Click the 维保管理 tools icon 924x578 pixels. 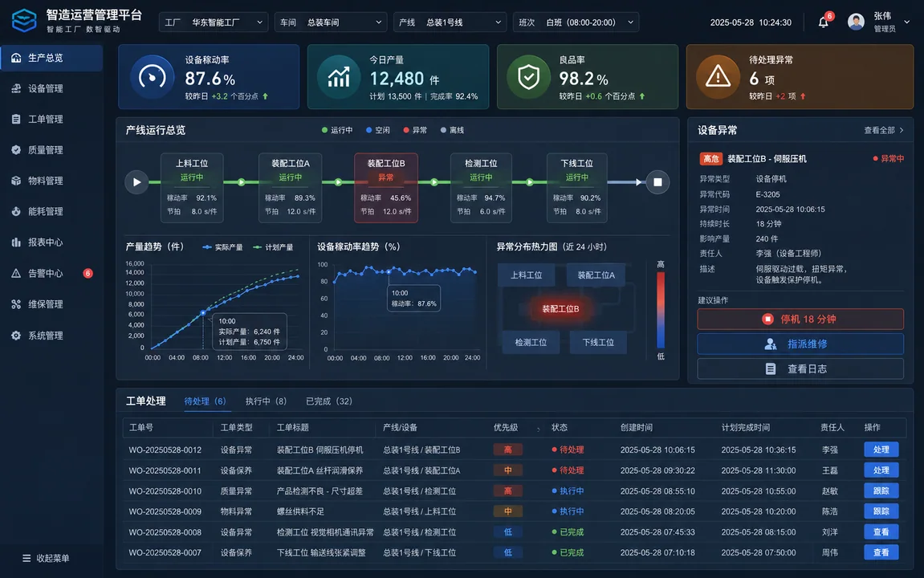[x=16, y=304]
